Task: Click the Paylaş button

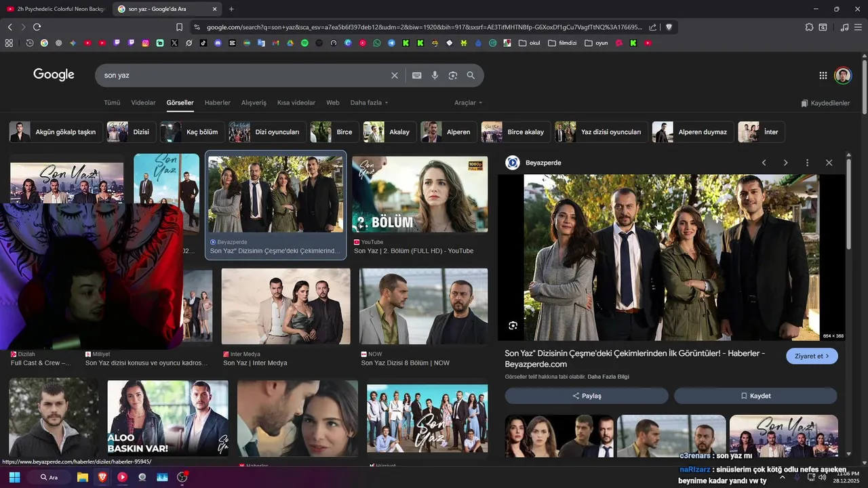Action: pos(587,396)
